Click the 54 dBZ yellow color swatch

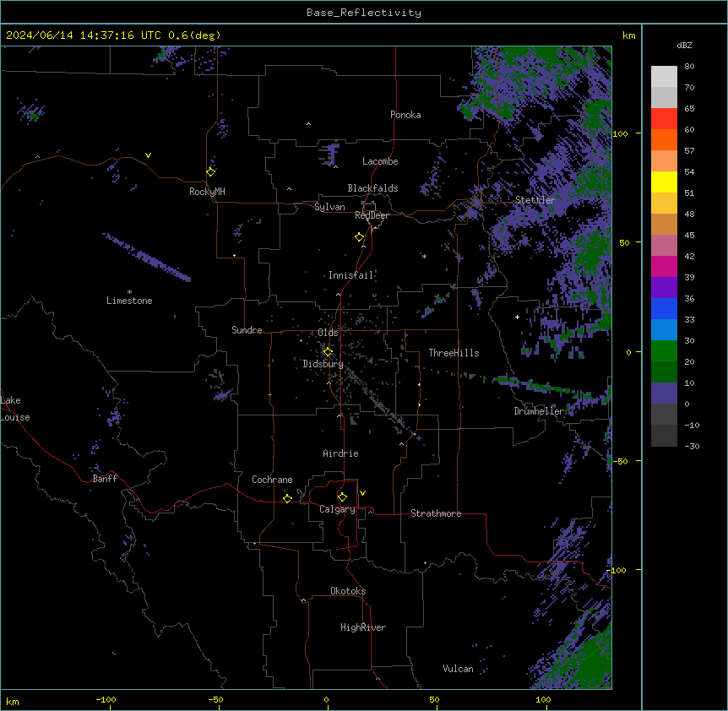664,182
